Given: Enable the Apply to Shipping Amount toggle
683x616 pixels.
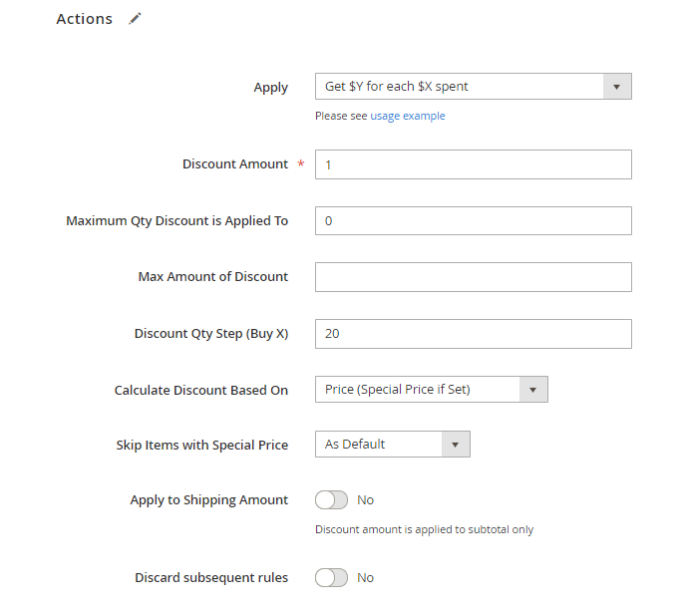Looking at the screenshot, I should tap(331, 500).
